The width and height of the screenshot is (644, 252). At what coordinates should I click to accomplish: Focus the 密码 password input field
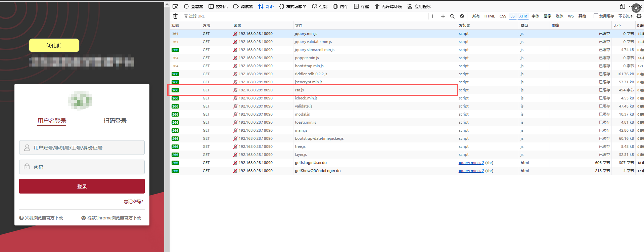(x=82, y=167)
